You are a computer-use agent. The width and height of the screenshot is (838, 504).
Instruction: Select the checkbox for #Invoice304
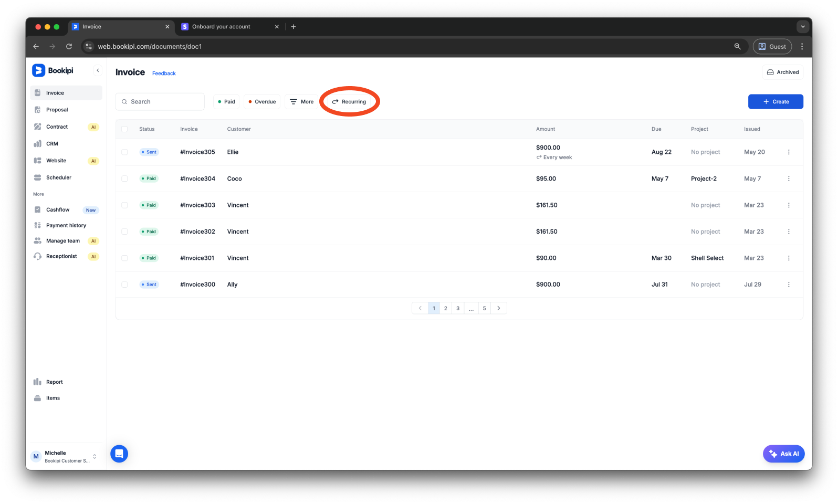tap(124, 178)
